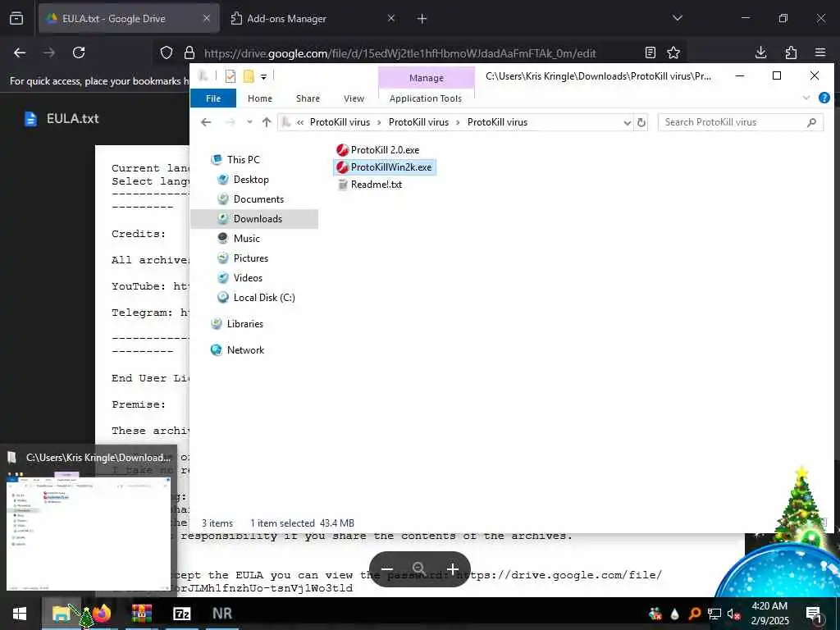List all Firefox tabs dropdown

pos(677,18)
